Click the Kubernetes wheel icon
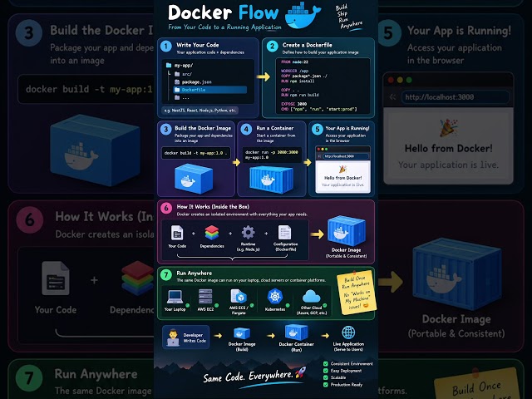This screenshot has width=532, height=399. [x=275, y=296]
